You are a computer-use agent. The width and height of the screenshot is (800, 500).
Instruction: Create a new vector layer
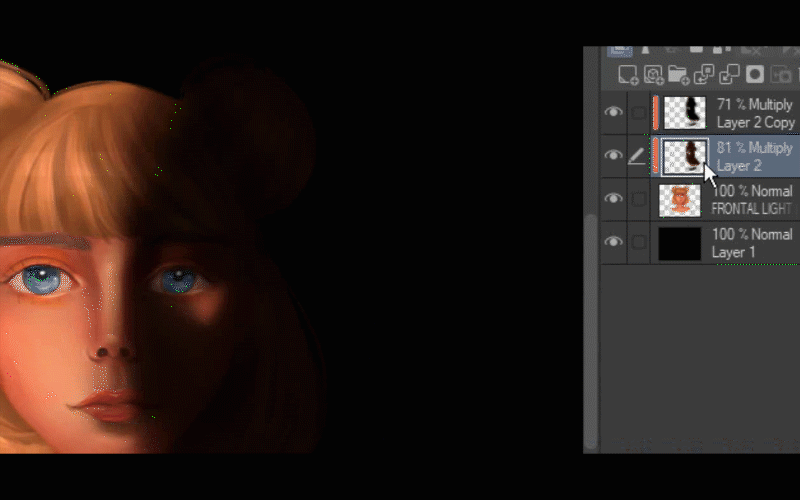point(654,74)
